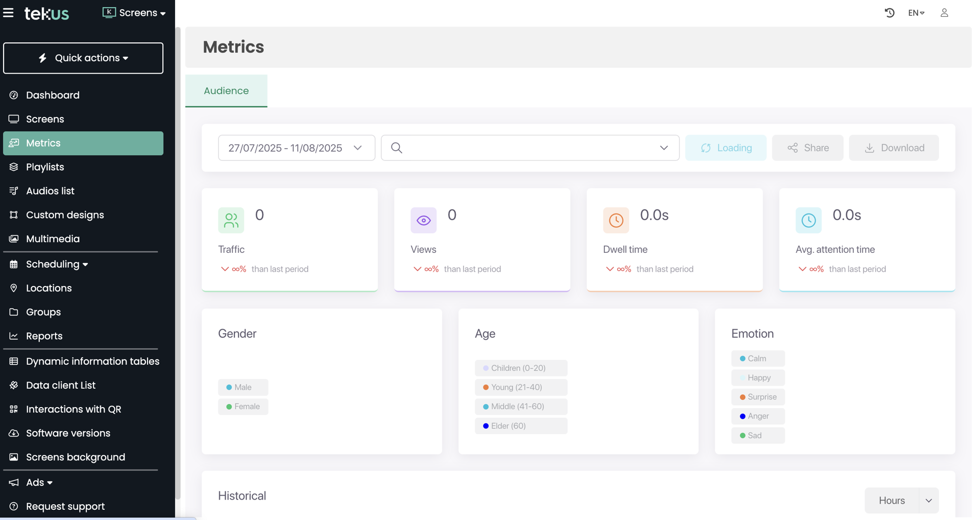Screen dimensions: 980x520
Task: Open the hamburger menu icon
Action: coord(8,13)
